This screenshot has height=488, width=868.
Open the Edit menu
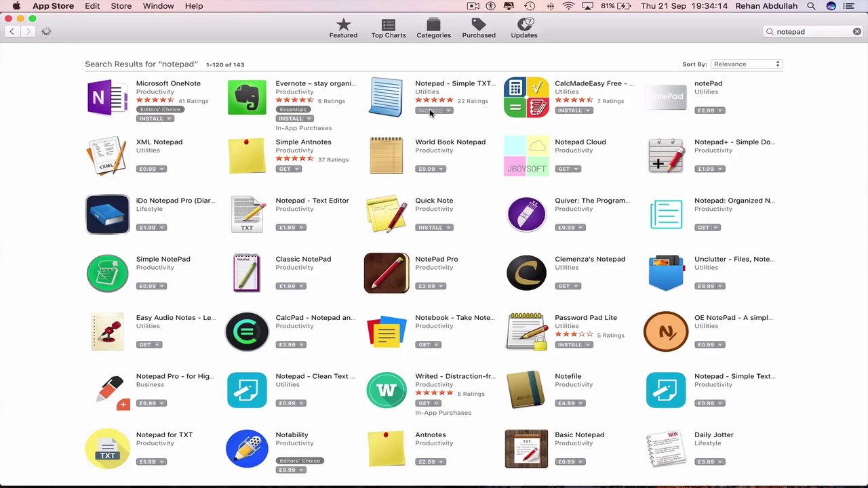click(x=92, y=5)
